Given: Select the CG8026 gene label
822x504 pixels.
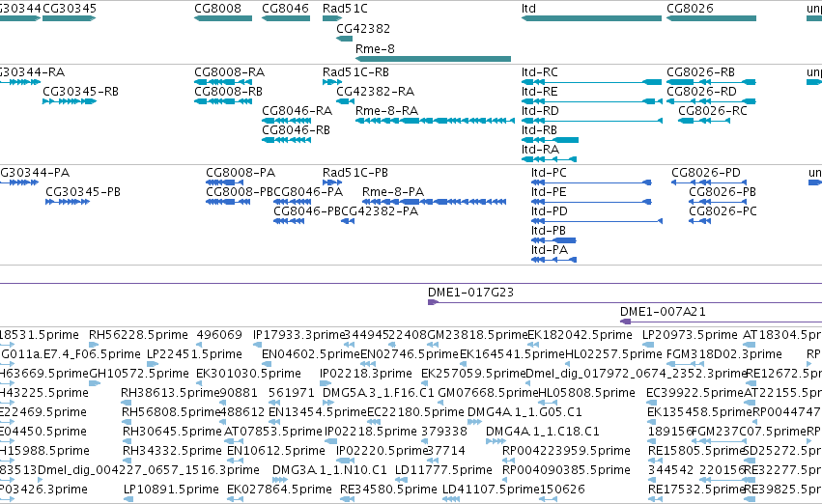Looking at the screenshot, I should [690, 9].
